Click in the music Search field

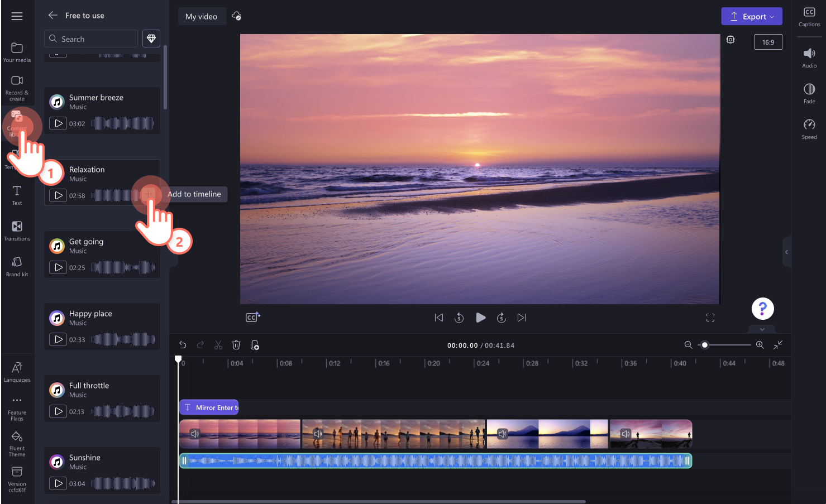[91, 39]
